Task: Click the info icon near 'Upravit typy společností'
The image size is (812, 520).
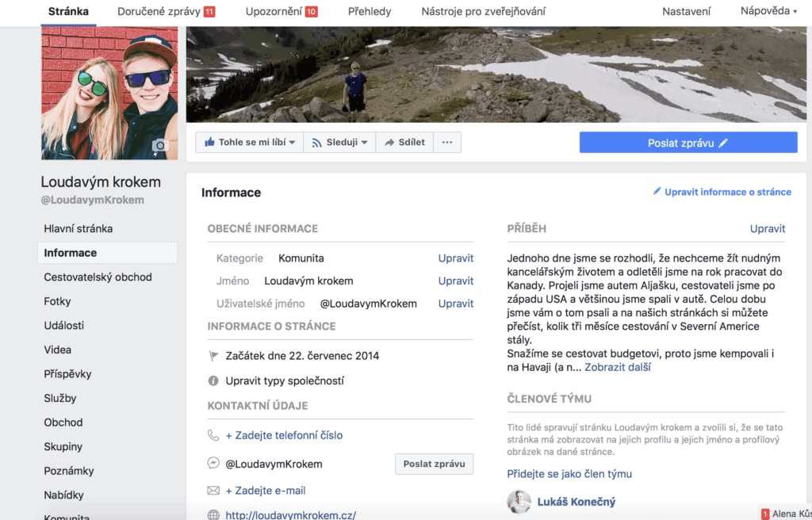Action: click(213, 380)
